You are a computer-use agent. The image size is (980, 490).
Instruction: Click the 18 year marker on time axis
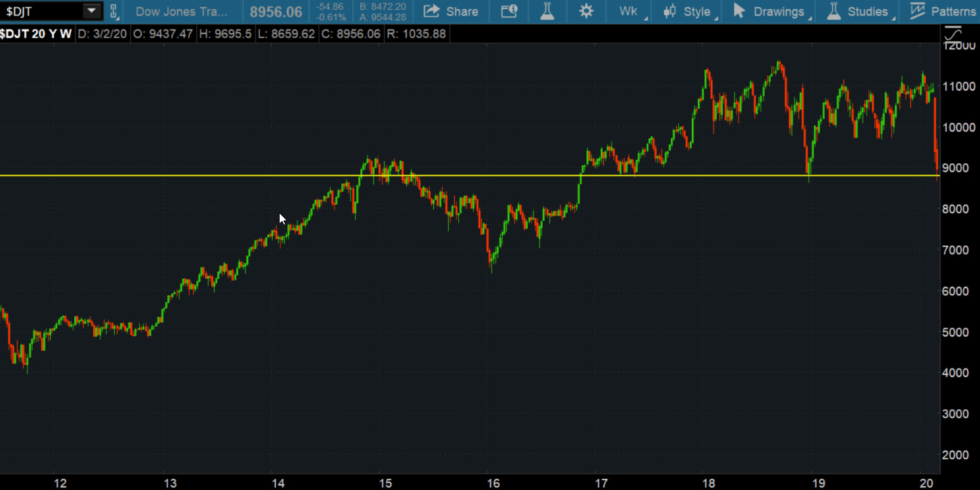(x=709, y=484)
